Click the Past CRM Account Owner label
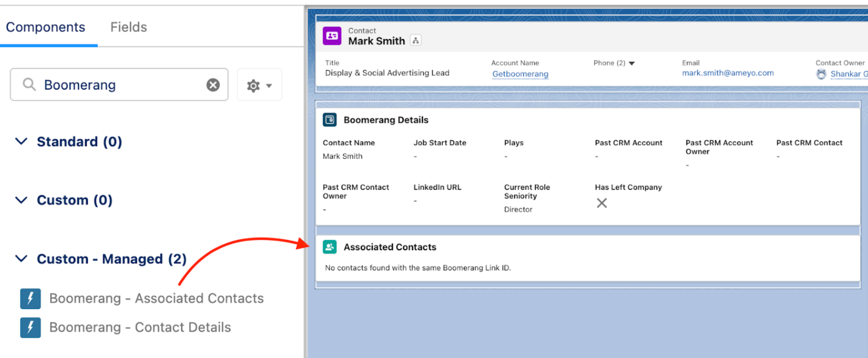The height and width of the screenshot is (358, 868). (x=719, y=147)
